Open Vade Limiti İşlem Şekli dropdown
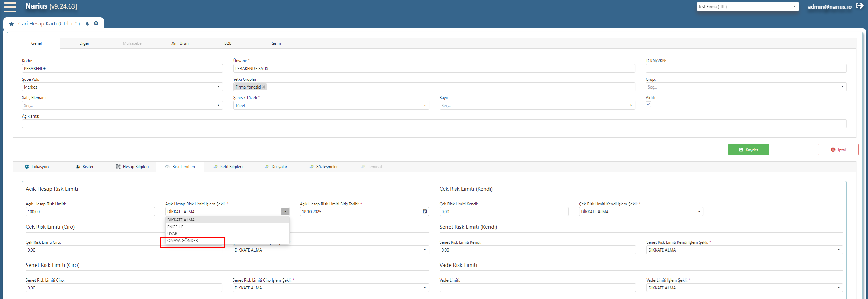 (744, 288)
